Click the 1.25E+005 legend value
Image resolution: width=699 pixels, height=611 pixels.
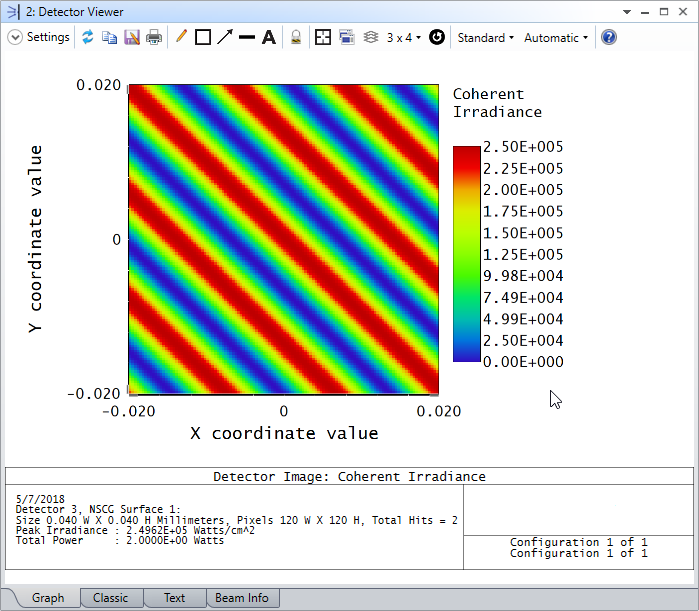pos(523,254)
